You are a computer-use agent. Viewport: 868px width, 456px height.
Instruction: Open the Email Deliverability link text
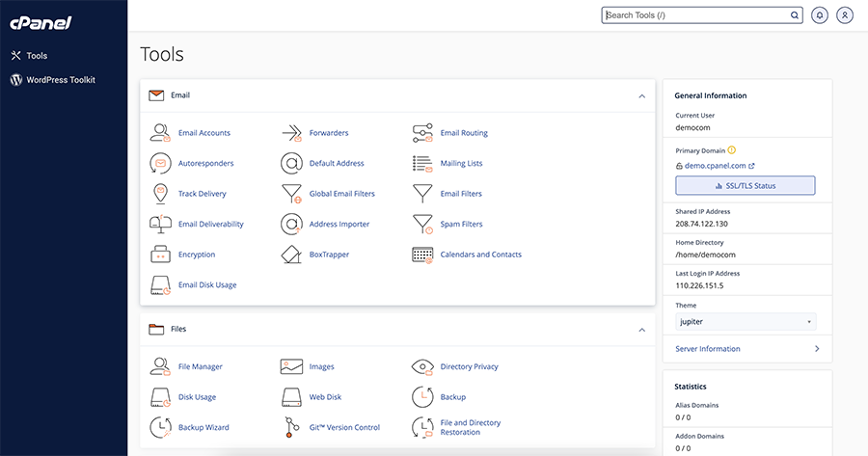(x=211, y=224)
